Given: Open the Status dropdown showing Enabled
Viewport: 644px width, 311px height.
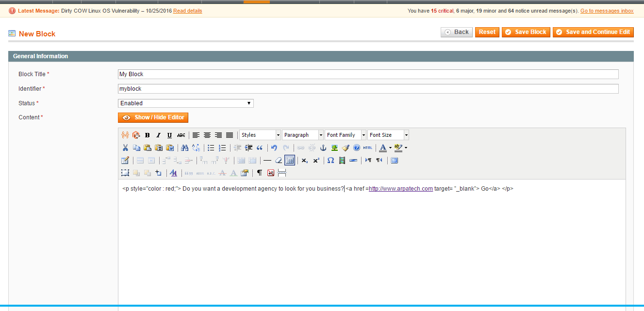Looking at the screenshot, I should tap(186, 103).
